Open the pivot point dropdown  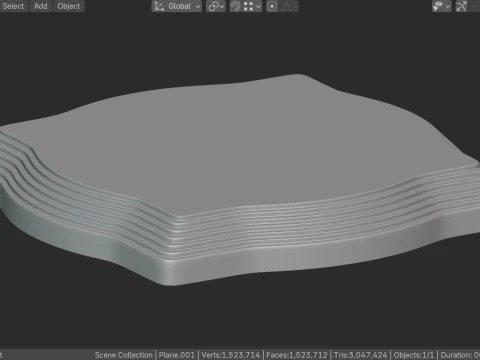tap(216, 6)
